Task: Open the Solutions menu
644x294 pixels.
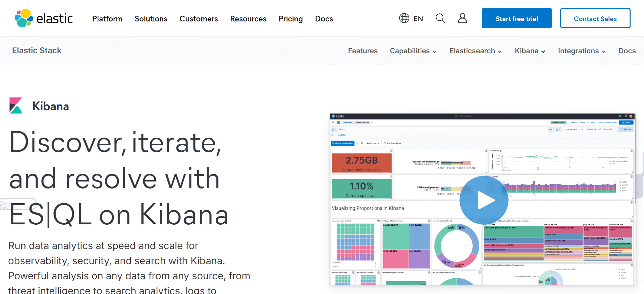Action: pos(151,19)
